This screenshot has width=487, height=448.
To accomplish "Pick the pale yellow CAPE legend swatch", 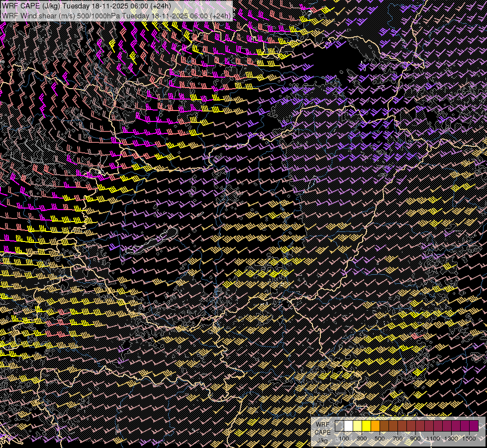I will tap(357, 426).
